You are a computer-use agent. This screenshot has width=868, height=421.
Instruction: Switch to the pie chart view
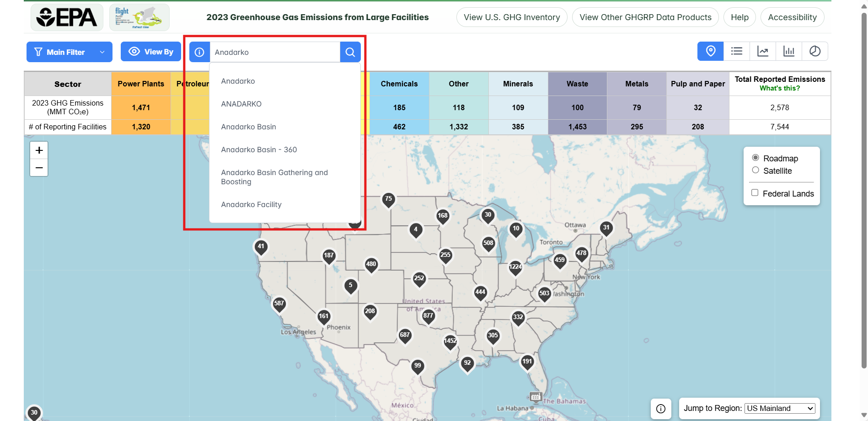click(x=814, y=51)
